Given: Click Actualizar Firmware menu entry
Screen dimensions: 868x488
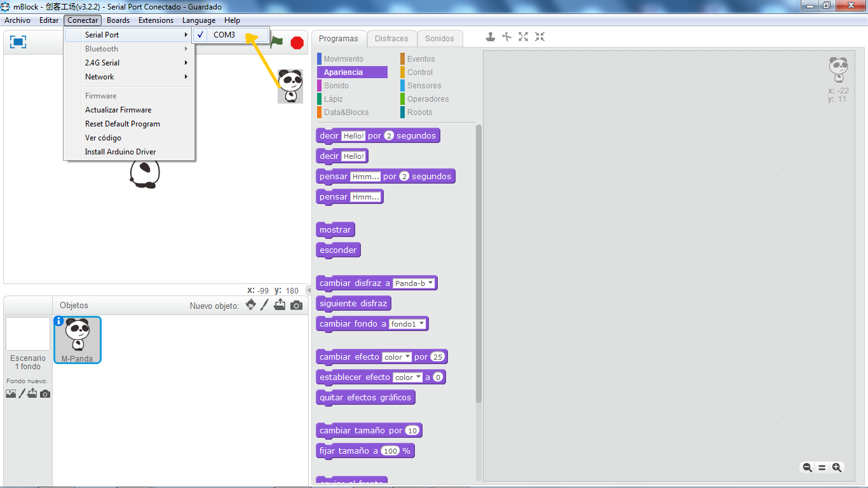Looking at the screenshot, I should 129,110.
